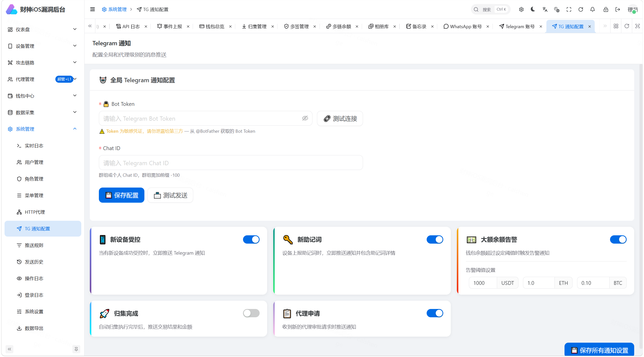The image size is (644, 357).
Task: Collapse the sidebar menu hamburger icon
Action: pos(92,9)
